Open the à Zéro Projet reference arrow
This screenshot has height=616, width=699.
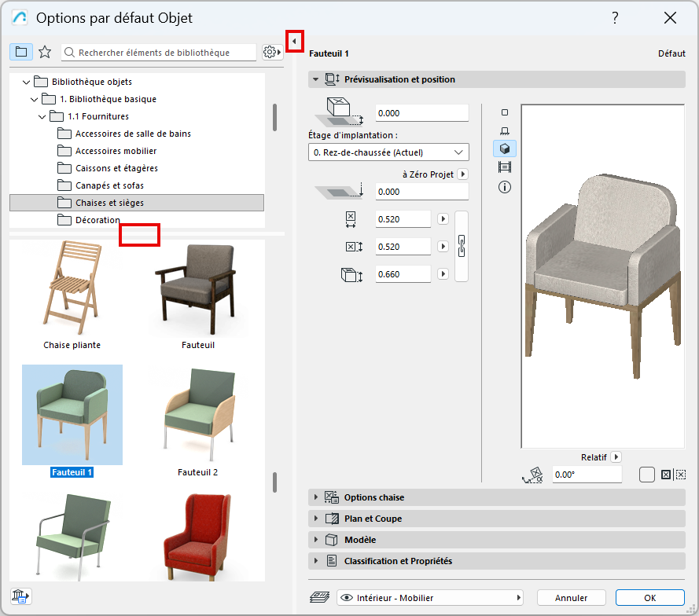(x=463, y=174)
